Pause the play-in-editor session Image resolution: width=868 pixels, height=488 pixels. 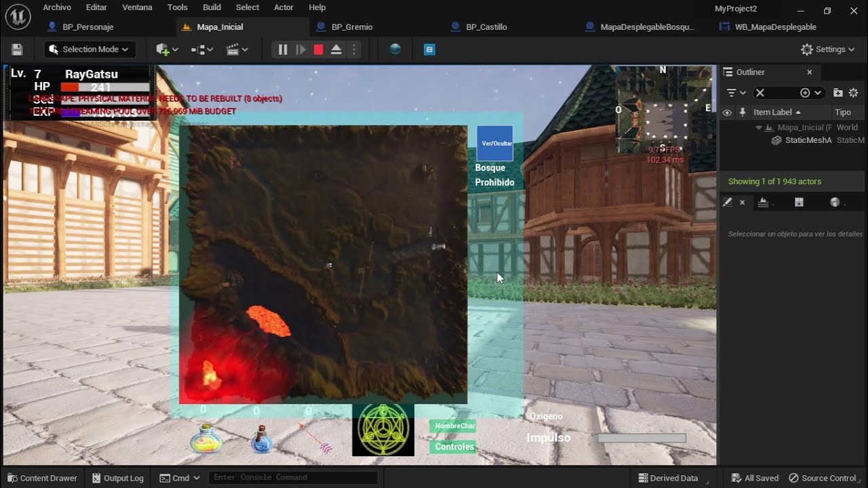click(283, 49)
